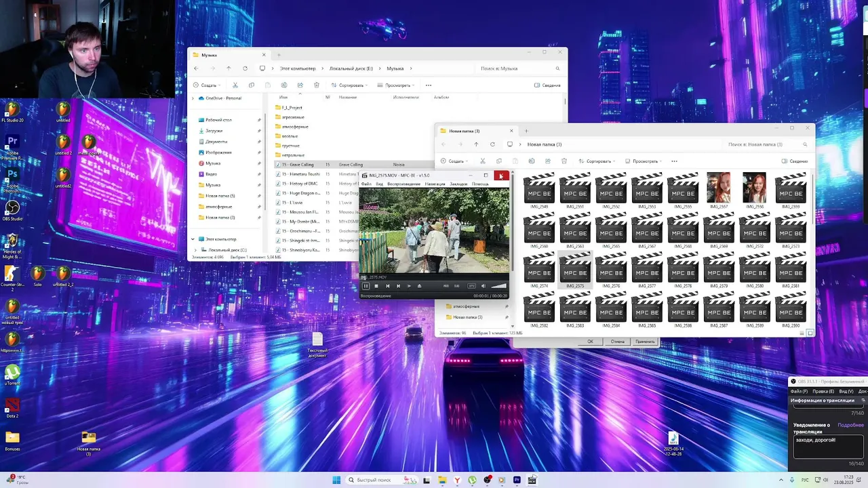Toggle Сведения pane in Новая папка (3) window

tap(795, 161)
